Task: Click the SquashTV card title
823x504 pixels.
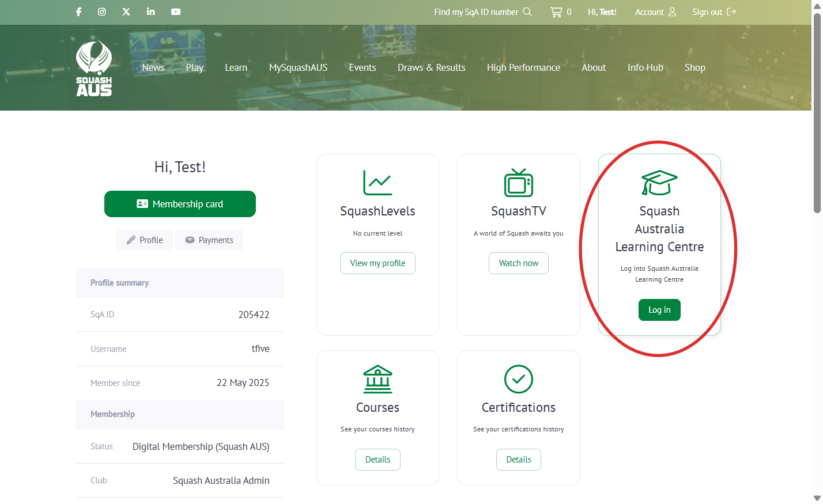Action: pyautogui.click(x=519, y=211)
